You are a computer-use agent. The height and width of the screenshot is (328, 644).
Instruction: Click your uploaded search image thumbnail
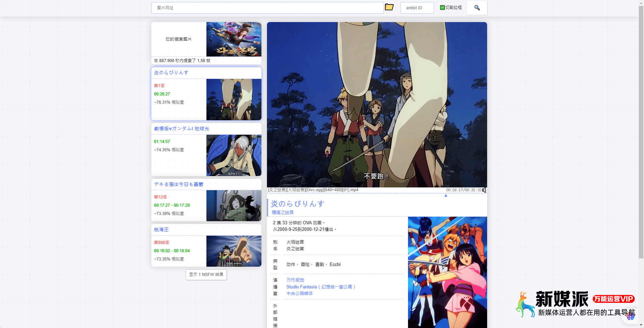[234, 39]
